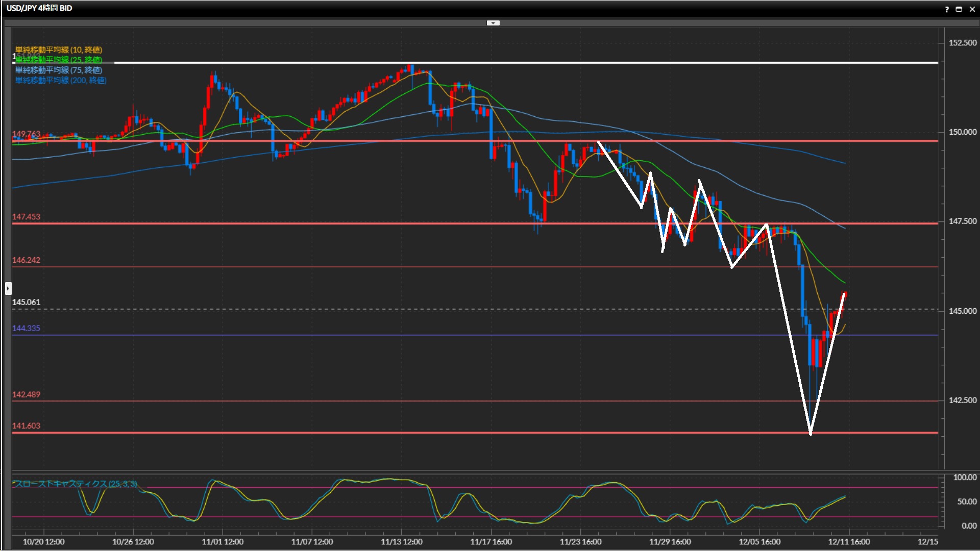Click the 145.061 current price label
The height and width of the screenshot is (551, 980).
click(x=26, y=302)
